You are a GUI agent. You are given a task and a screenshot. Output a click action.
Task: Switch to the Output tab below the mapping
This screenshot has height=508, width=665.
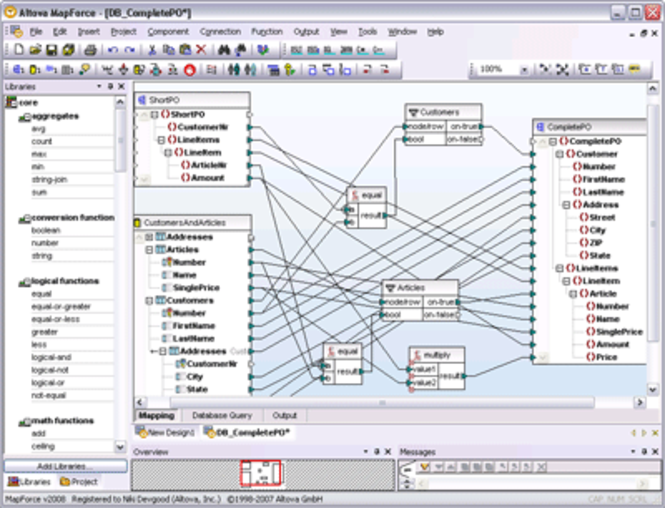click(x=284, y=416)
